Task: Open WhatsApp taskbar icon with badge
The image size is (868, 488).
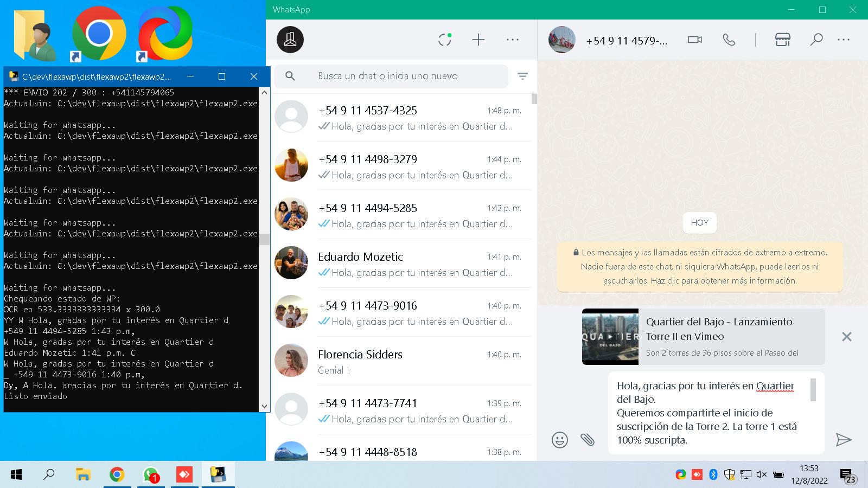Action: coord(150,475)
